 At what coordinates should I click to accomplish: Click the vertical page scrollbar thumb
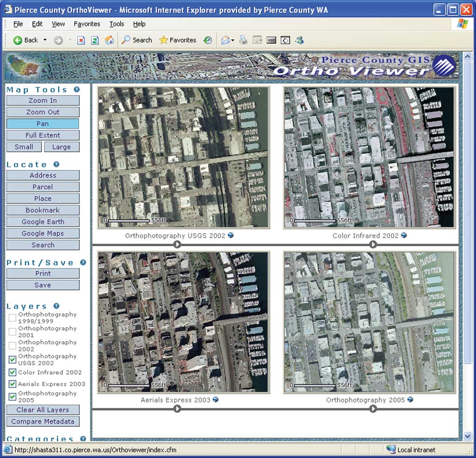[x=468, y=212]
